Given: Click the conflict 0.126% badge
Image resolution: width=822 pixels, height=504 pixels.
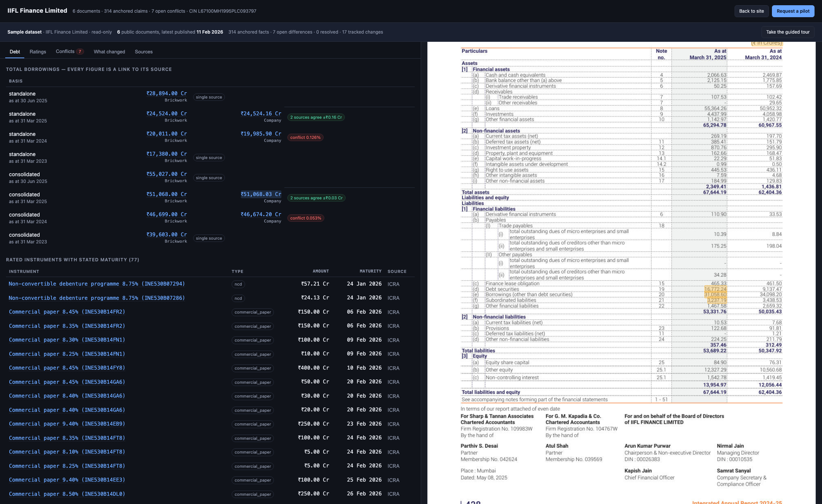Looking at the screenshot, I should (305, 137).
